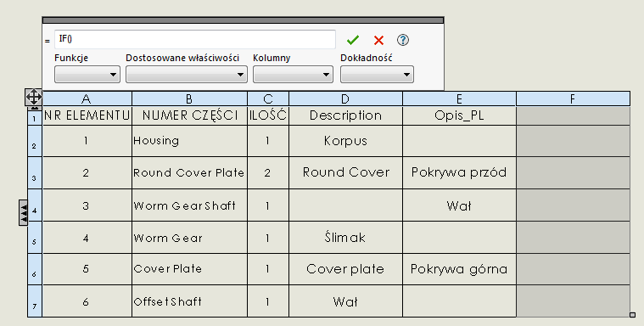Open the Dostosowane właściwości dropdown

click(186, 75)
